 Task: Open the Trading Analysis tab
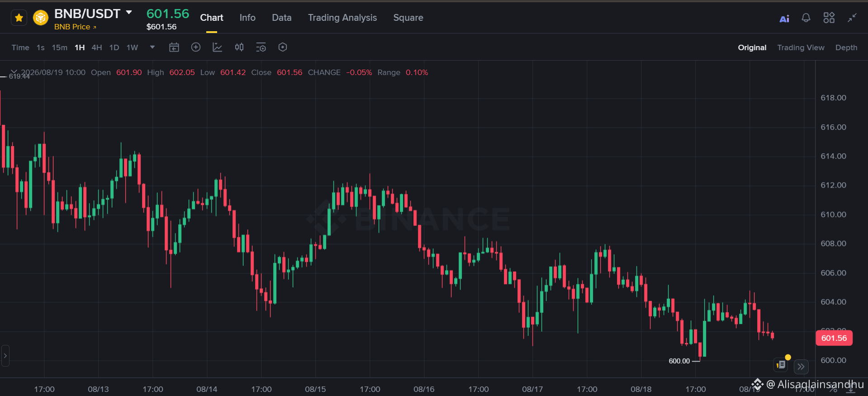coord(342,18)
